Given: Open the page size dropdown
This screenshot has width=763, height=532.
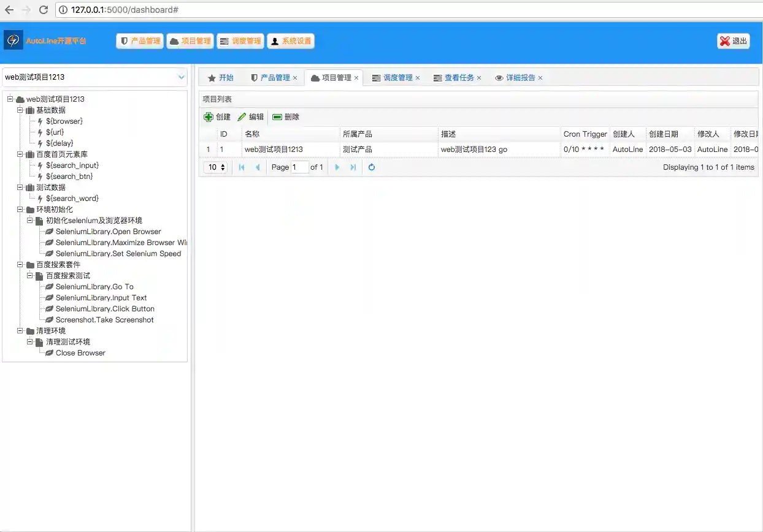Looking at the screenshot, I should coord(215,167).
